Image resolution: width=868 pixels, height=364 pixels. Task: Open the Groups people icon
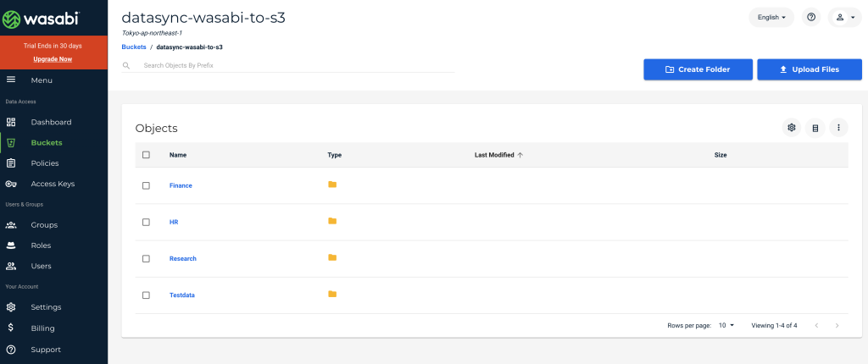(x=10, y=224)
